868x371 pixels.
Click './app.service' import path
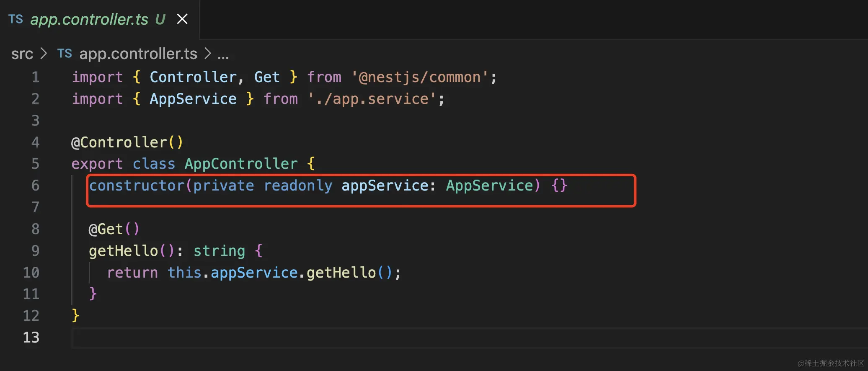372,99
